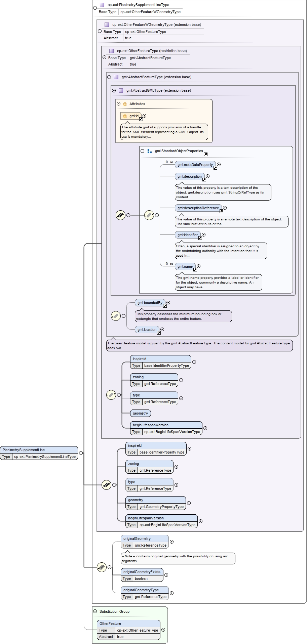Expand gml:descriptionReference element

pyautogui.click(x=225, y=208)
